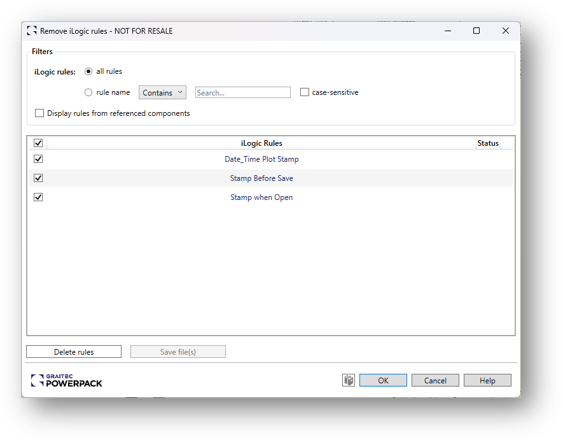
Task: Select the "rule name" radio option
Action: (88, 92)
